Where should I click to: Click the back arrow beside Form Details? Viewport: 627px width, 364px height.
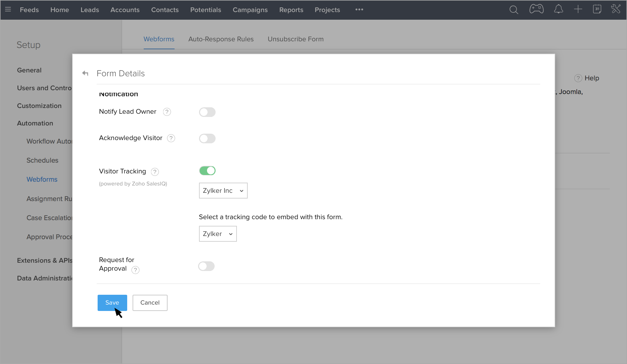pos(85,73)
